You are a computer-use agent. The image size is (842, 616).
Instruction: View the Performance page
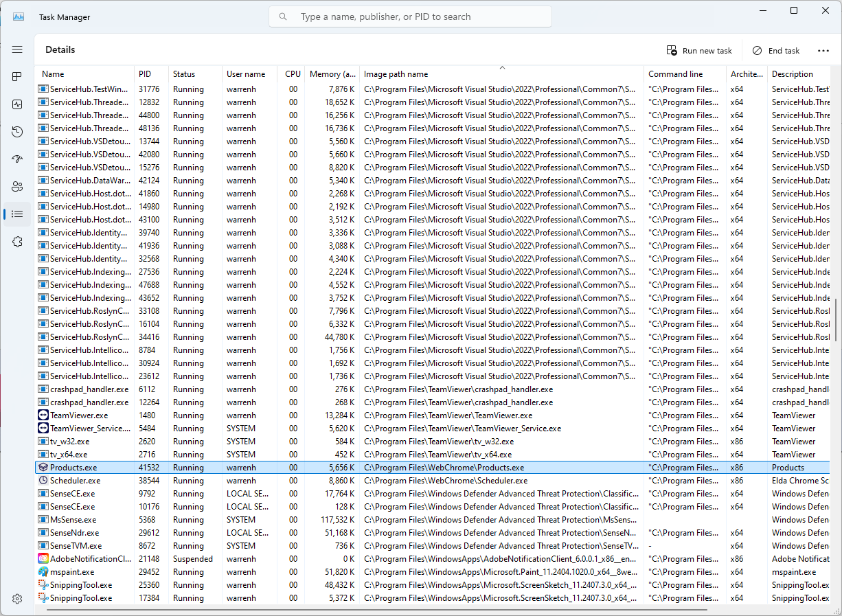coord(17,104)
